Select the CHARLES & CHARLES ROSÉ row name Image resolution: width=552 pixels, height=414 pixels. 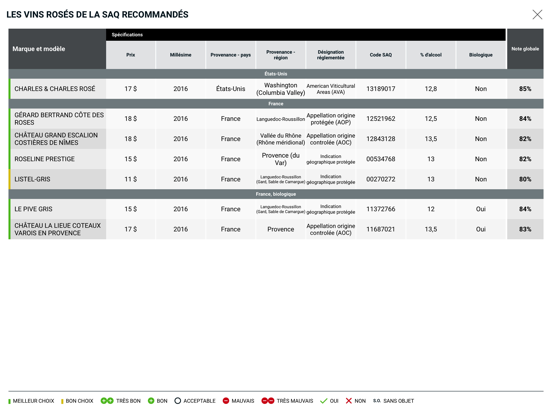[x=55, y=89]
